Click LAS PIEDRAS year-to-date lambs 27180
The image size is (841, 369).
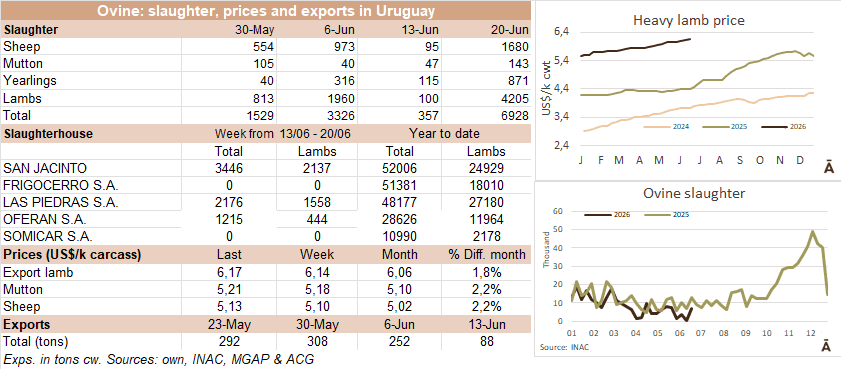[x=486, y=203]
